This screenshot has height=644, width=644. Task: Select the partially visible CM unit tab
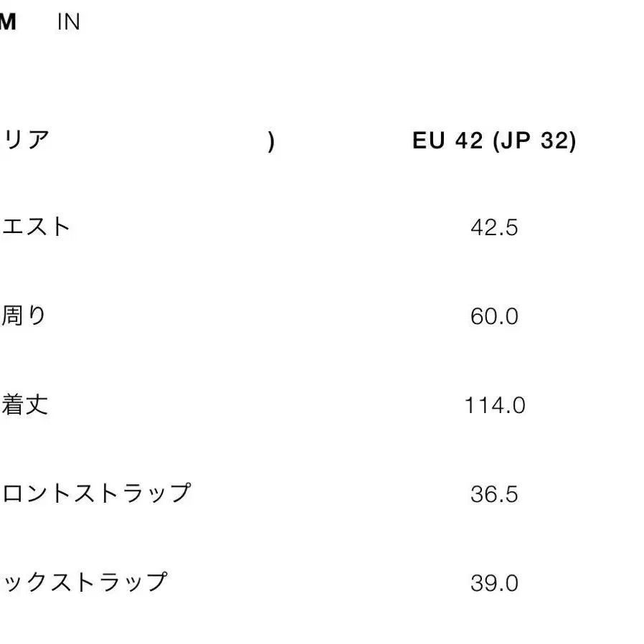point(7,23)
